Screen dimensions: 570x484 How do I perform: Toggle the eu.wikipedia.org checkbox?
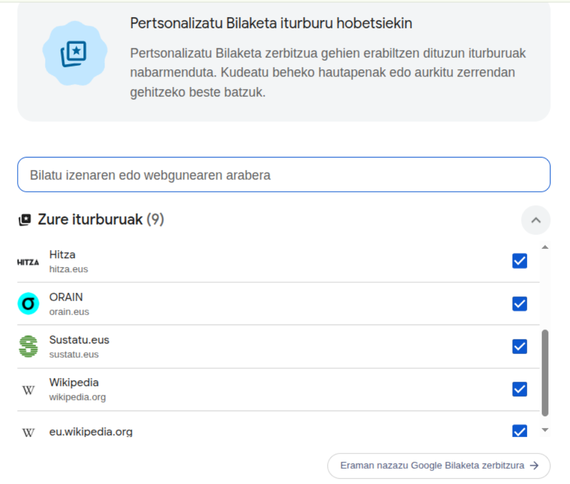[519, 431]
